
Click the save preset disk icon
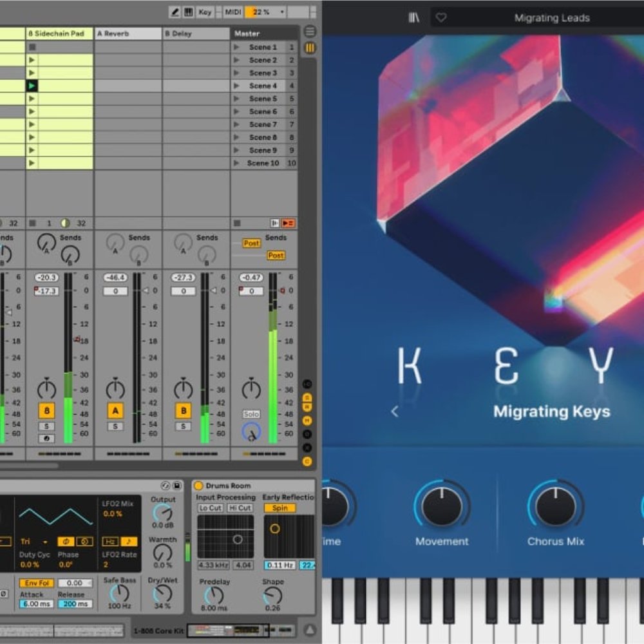[x=176, y=486]
